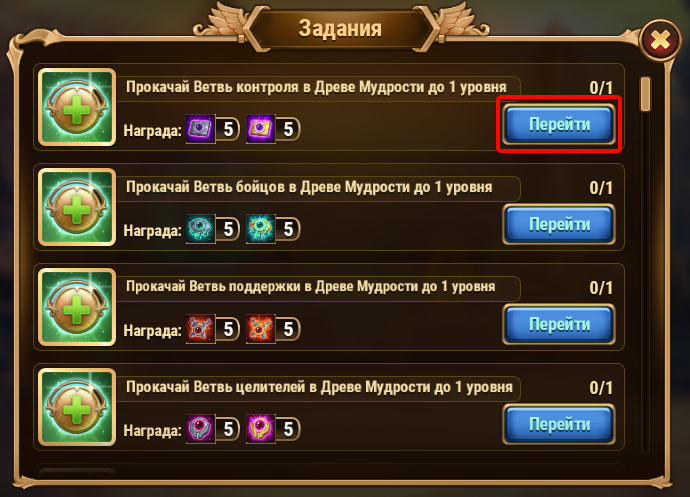This screenshot has height=497, width=690.
Task: Click the quest list scrollbar thumb
Action: tap(646, 94)
